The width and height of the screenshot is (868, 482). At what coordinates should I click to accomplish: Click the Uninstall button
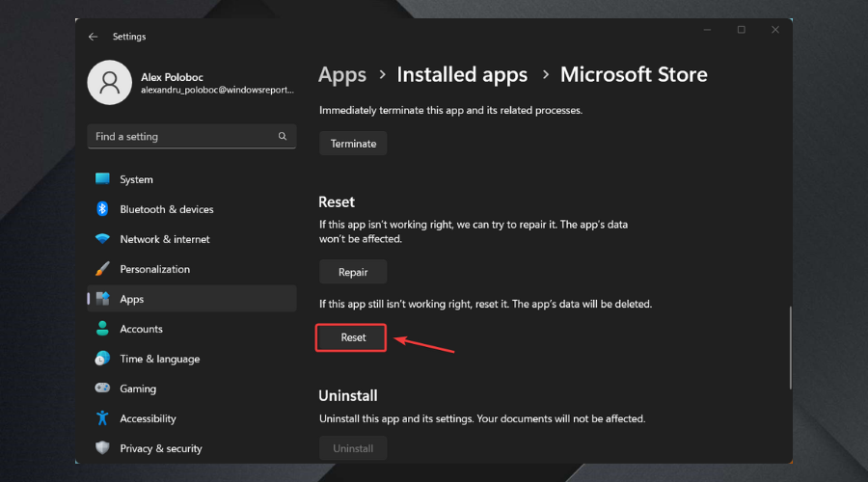353,448
